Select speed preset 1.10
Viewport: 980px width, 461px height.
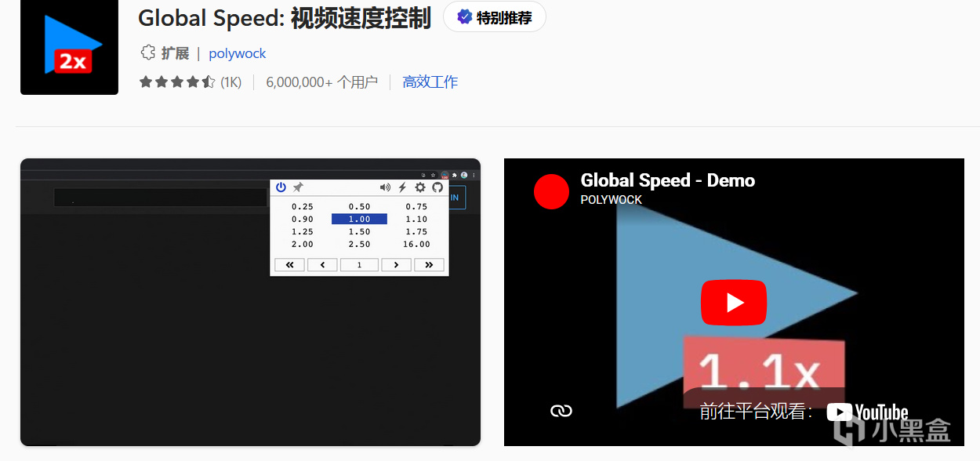point(416,220)
